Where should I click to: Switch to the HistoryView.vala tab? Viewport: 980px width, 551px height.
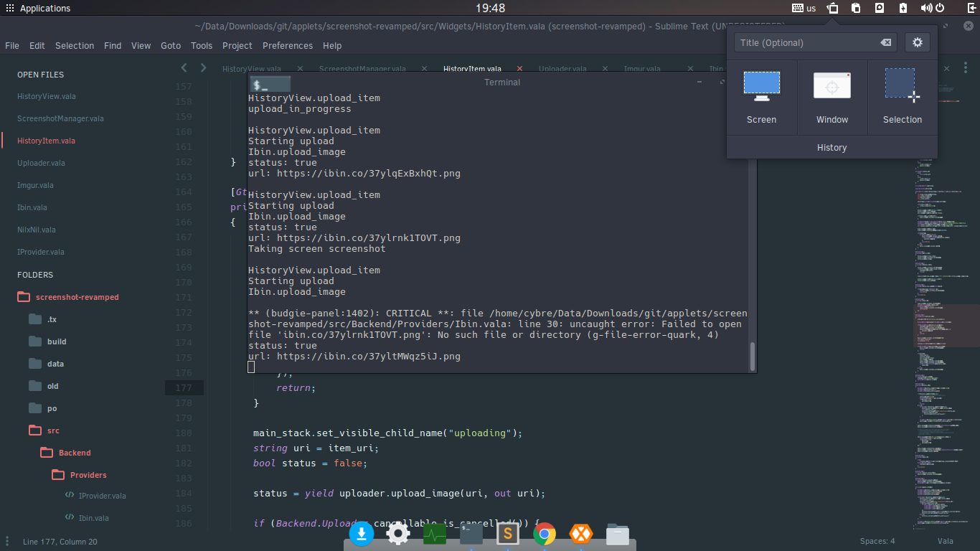(x=252, y=69)
